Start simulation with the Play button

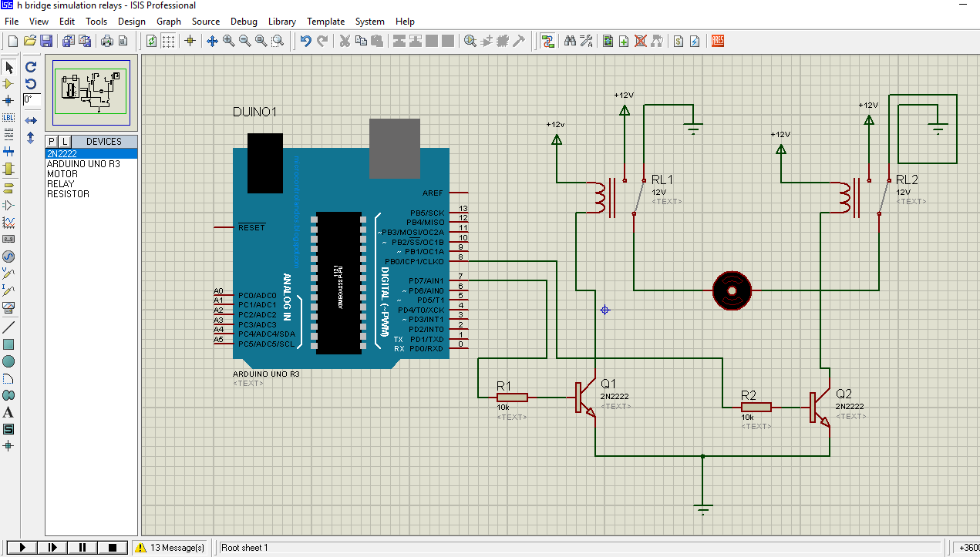[21, 547]
